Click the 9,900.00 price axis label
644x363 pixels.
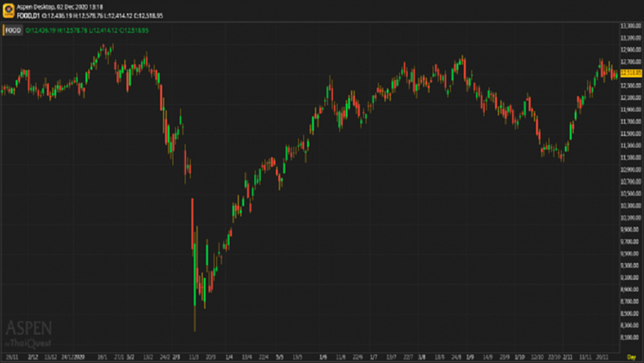click(631, 230)
